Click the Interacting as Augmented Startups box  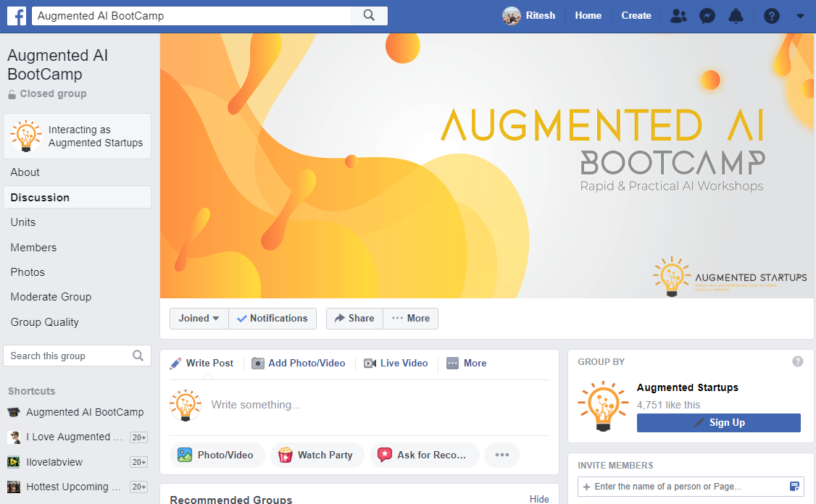(77, 136)
